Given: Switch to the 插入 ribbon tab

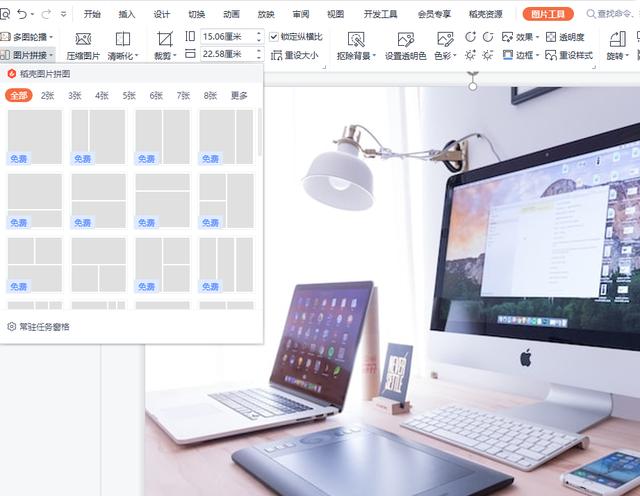Looking at the screenshot, I should [x=127, y=15].
